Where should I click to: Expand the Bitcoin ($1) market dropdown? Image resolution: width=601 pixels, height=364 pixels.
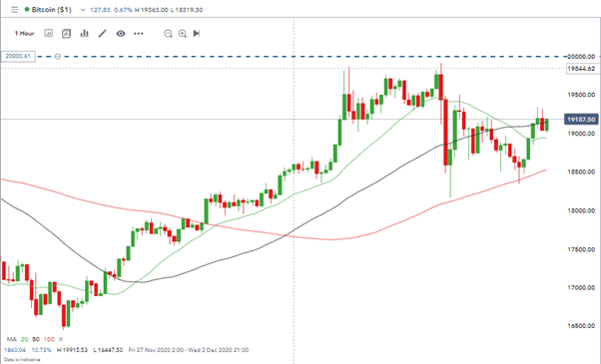click(83, 10)
